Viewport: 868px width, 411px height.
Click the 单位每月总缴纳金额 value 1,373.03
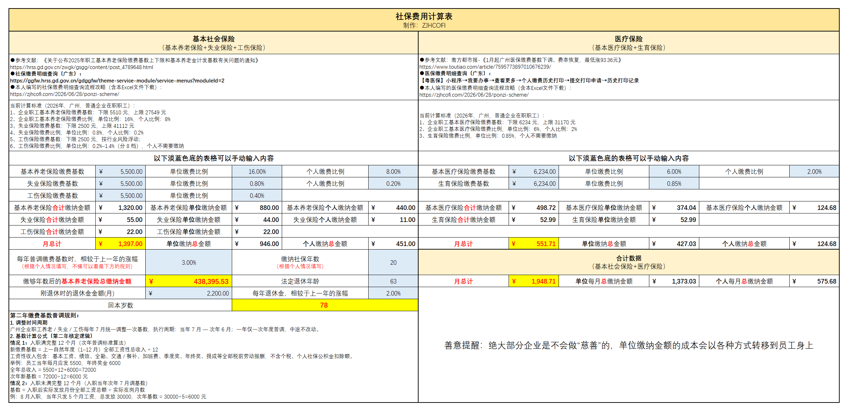pos(674,281)
